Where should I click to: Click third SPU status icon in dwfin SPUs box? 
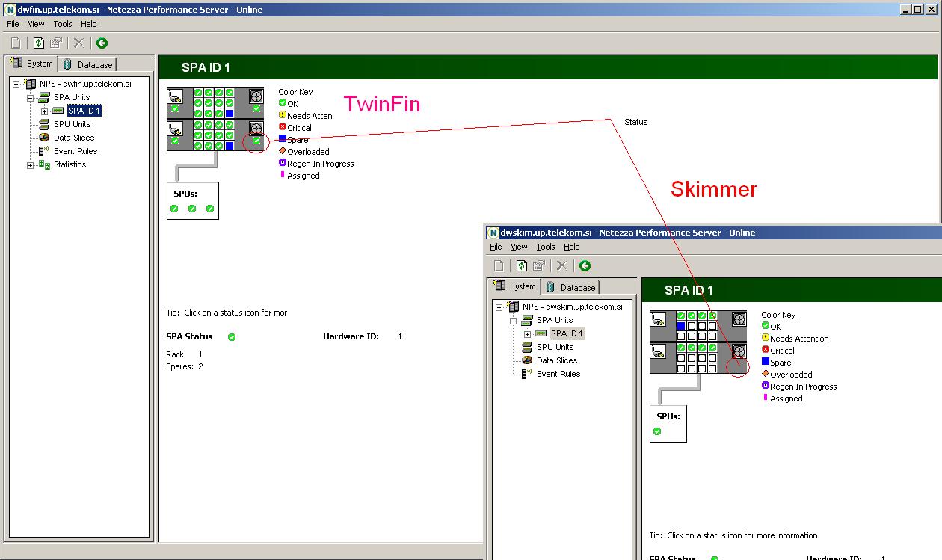(210, 209)
